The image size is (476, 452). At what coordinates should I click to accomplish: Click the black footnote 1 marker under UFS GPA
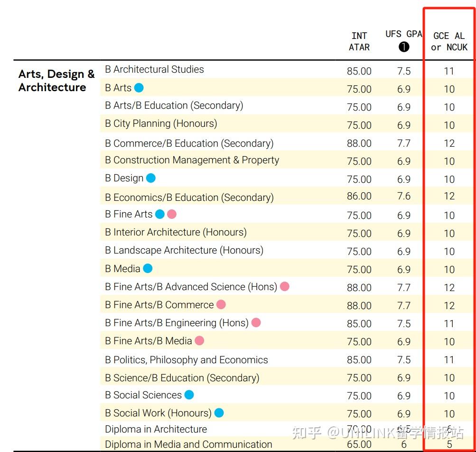[x=404, y=47]
